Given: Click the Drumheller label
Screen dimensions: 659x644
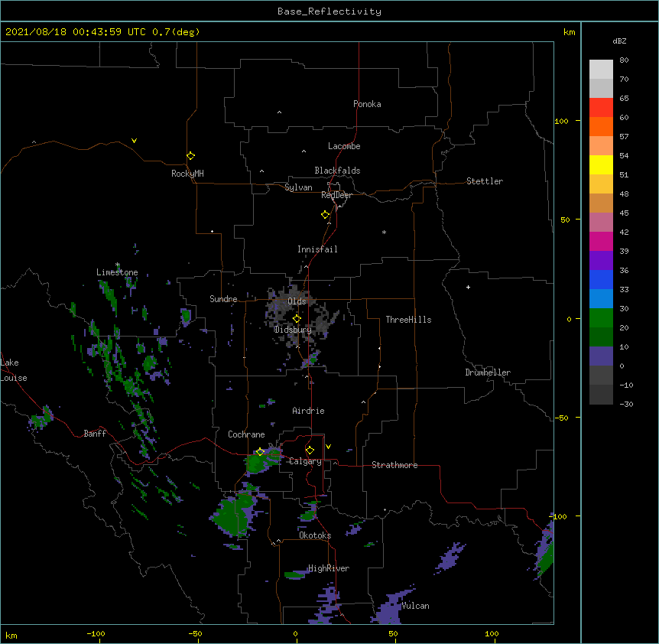Looking at the screenshot, I should tap(488, 372).
